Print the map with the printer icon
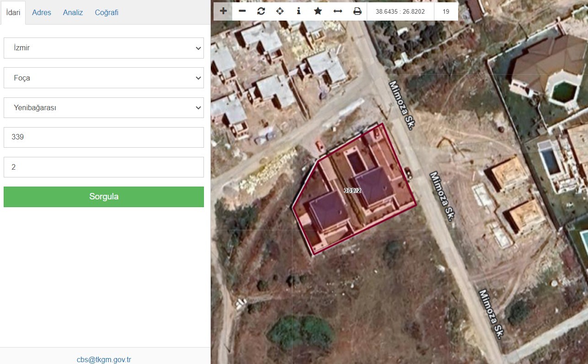This screenshot has height=364, width=588. click(357, 11)
